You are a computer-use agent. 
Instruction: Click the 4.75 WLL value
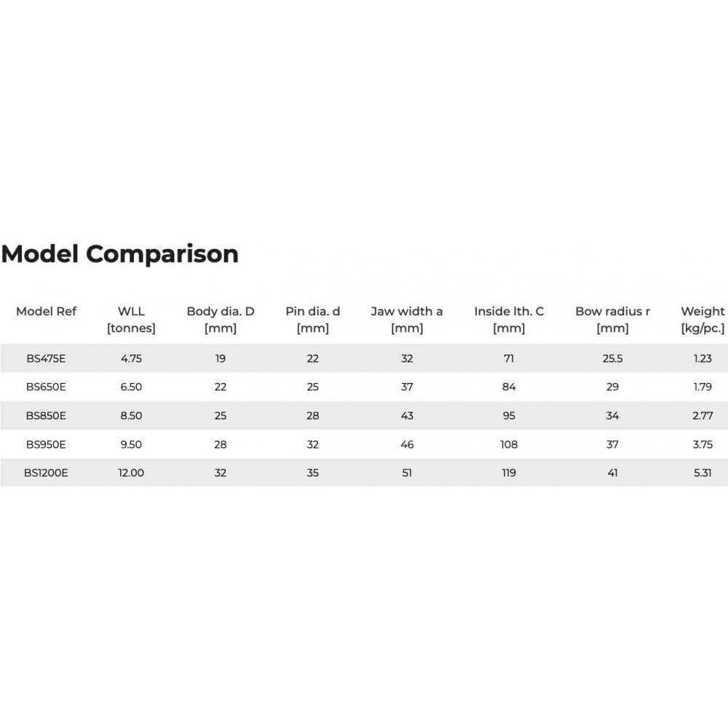click(131, 358)
